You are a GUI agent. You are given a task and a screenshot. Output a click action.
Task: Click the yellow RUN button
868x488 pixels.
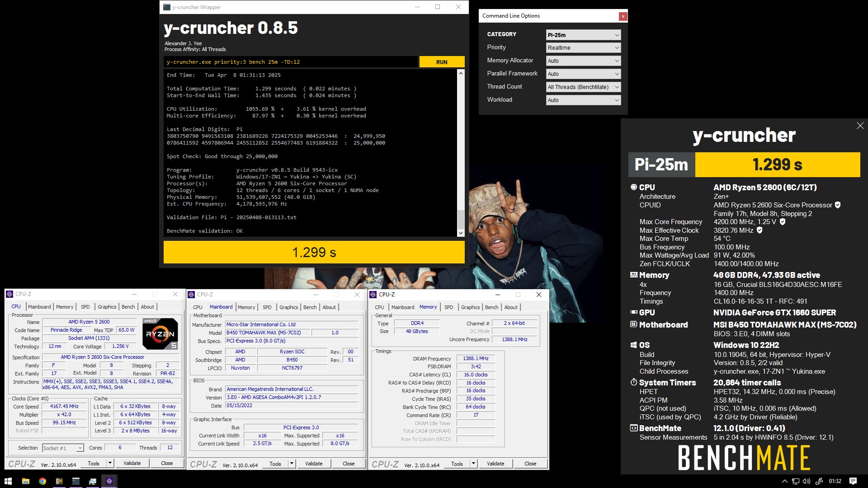coord(442,62)
